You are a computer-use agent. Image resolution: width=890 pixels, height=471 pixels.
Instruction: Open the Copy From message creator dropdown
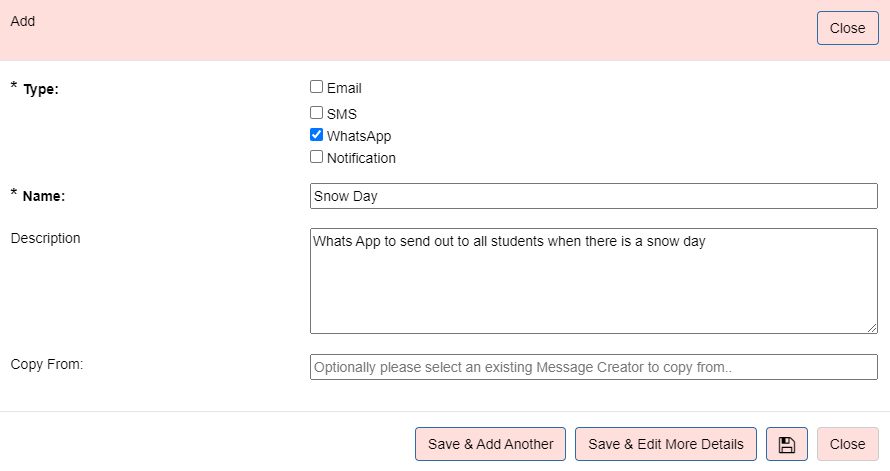tap(594, 367)
